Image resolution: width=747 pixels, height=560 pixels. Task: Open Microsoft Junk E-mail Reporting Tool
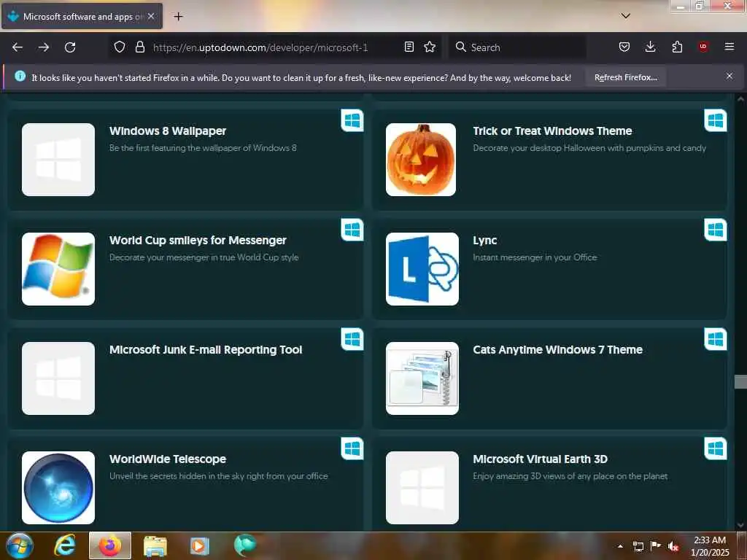[x=206, y=350]
